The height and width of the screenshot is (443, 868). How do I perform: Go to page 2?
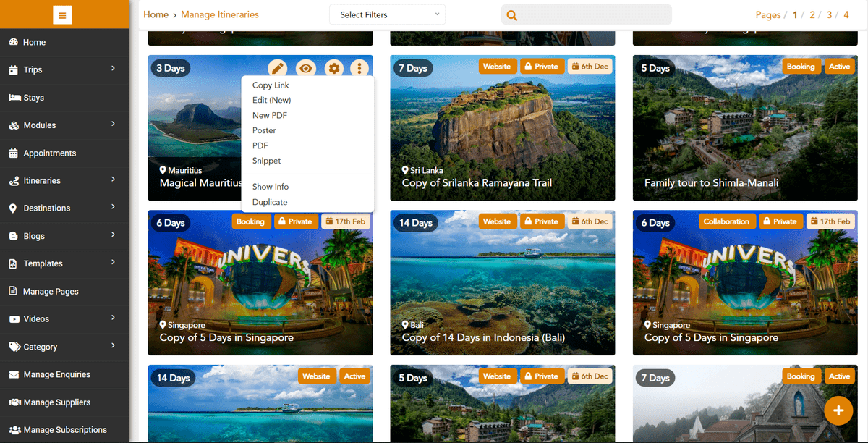point(812,15)
